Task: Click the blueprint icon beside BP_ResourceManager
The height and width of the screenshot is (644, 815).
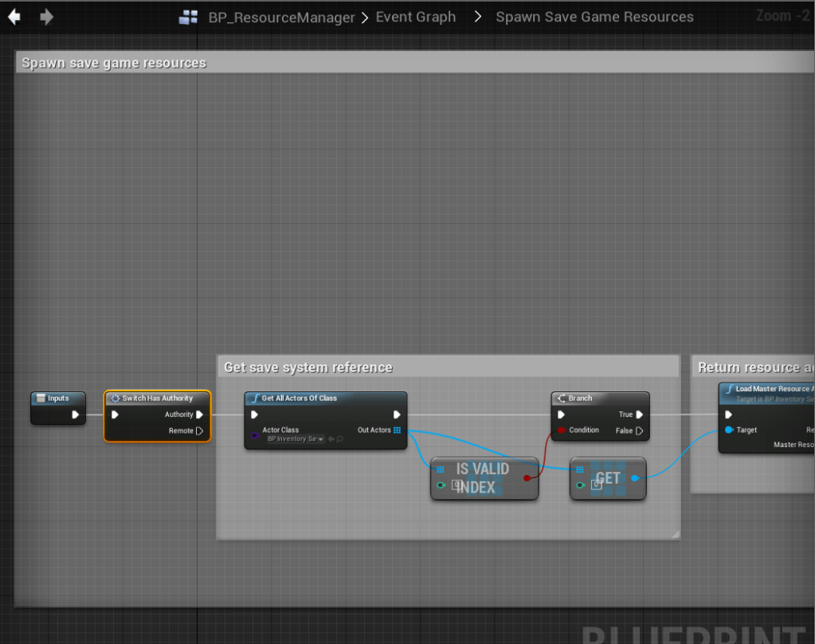Action: 189,18
